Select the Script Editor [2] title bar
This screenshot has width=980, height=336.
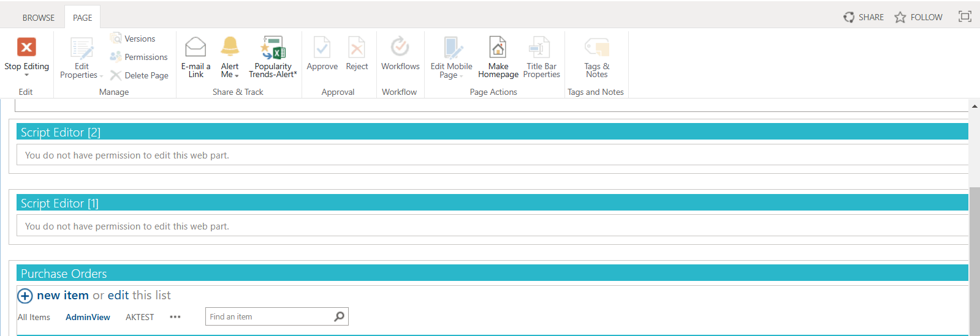[x=492, y=132]
